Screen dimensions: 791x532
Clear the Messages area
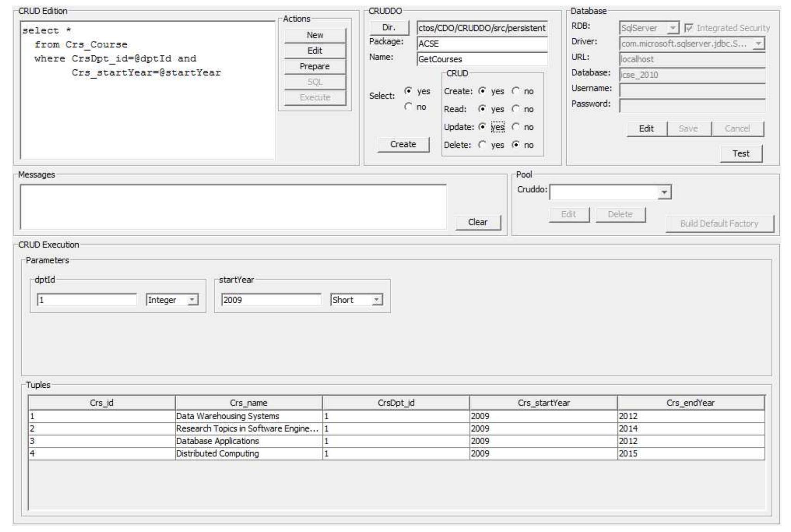478,222
